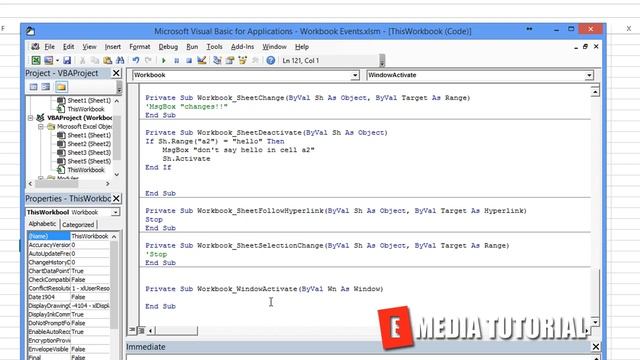Click the code pane horizontal scroll-left arrow
The image size is (640, 360).
point(151,330)
